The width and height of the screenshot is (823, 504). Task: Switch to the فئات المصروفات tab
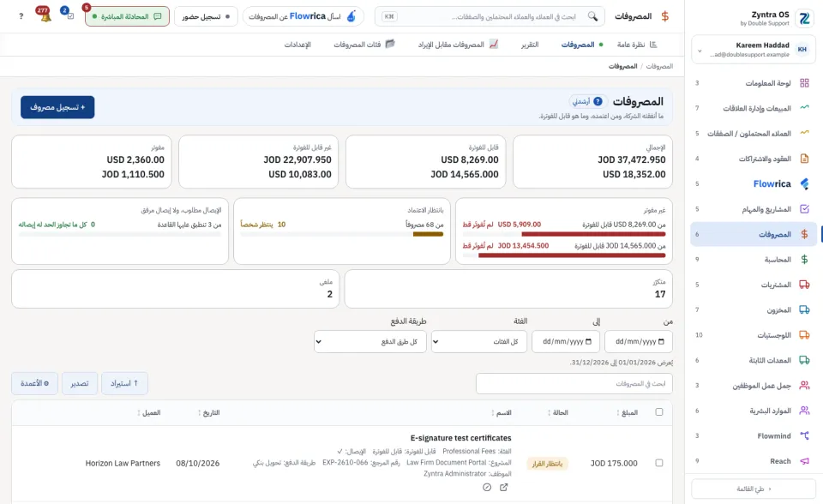(364, 45)
